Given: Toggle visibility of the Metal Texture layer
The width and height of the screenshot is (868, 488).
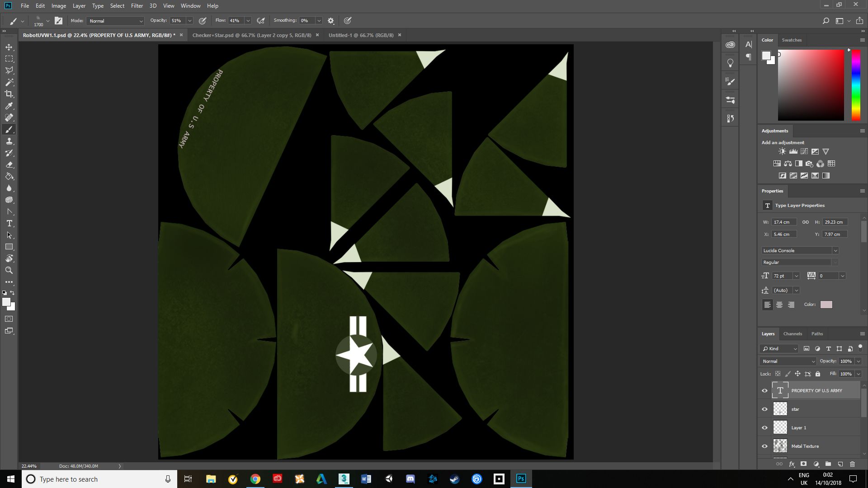Looking at the screenshot, I should [x=764, y=446].
